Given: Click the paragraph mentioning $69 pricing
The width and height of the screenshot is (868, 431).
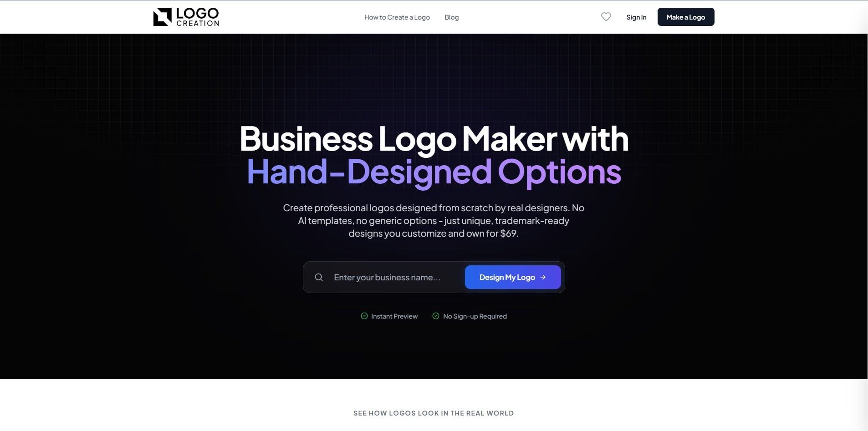Looking at the screenshot, I should 434,221.
